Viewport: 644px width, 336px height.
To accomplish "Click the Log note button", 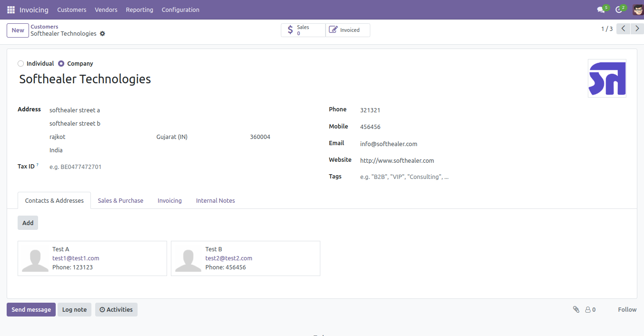I will click(74, 309).
